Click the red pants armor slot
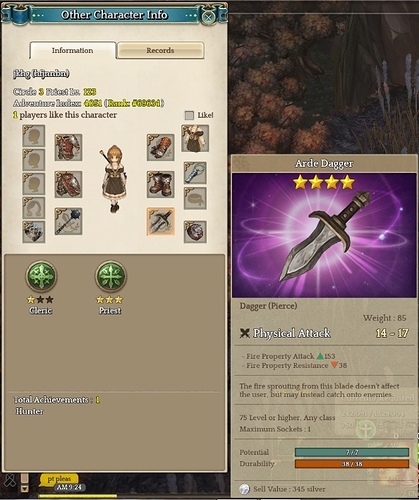 click(68, 184)
